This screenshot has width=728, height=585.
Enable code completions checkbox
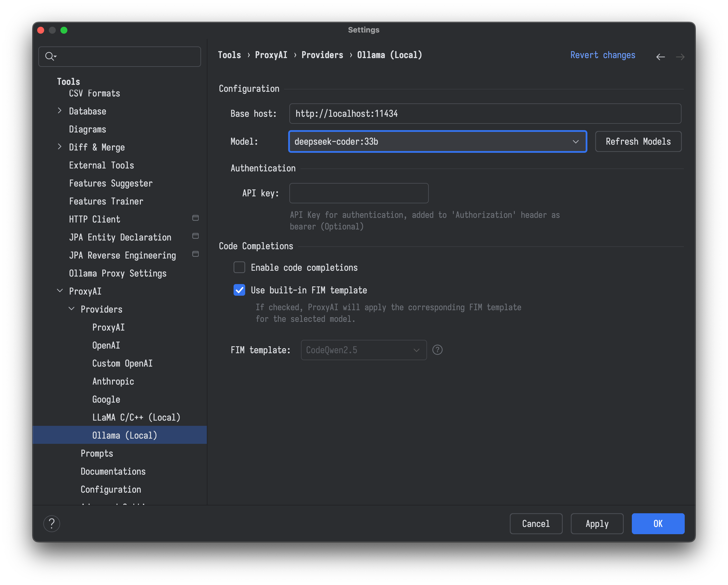point(239,267)
